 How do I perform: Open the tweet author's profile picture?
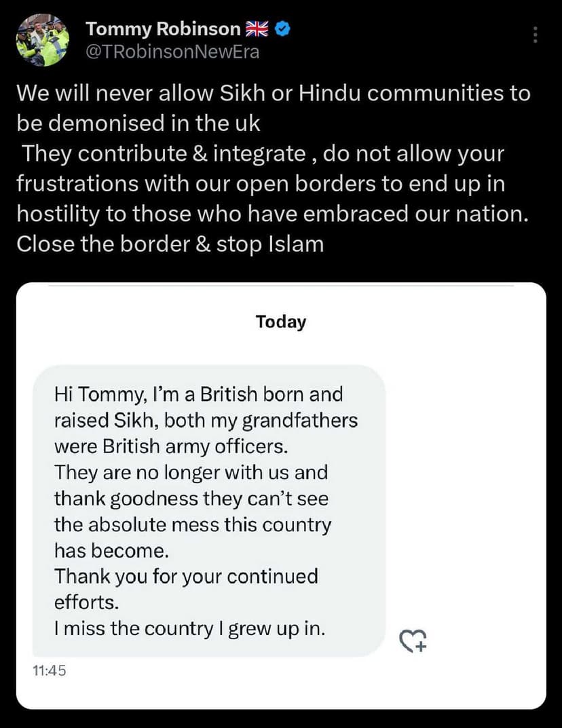[43, 39]
